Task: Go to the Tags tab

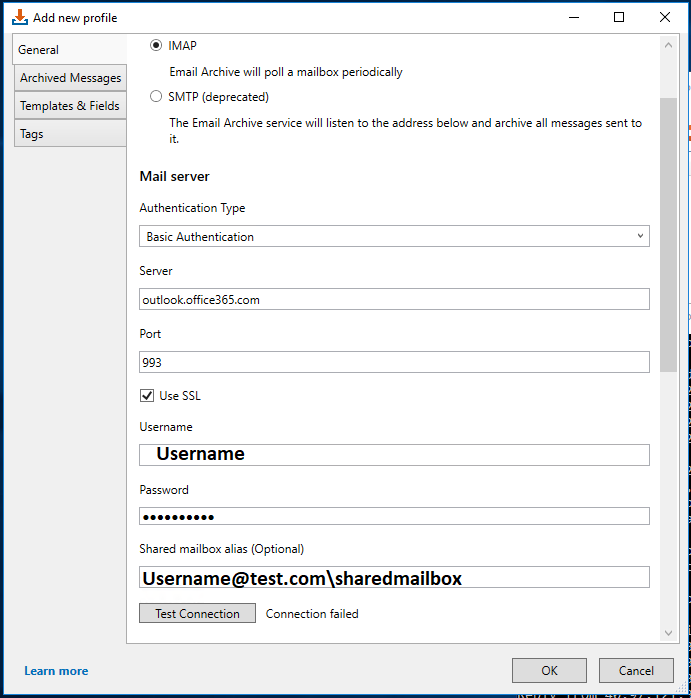Action: pos(32,134)
